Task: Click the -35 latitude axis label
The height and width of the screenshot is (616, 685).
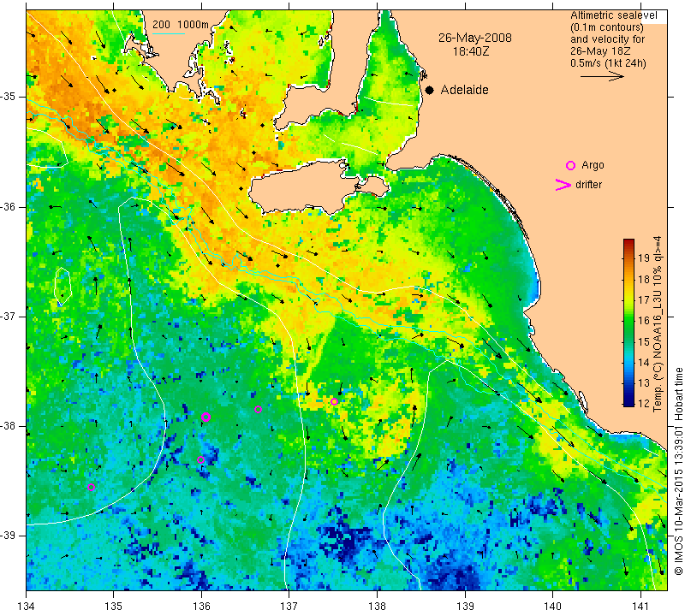Action: point(9,97)
